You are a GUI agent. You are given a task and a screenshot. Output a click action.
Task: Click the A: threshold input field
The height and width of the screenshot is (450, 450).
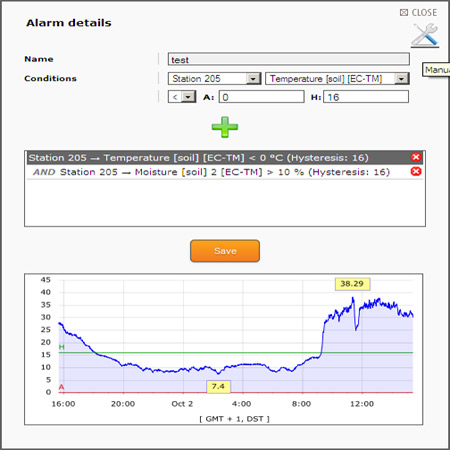pos(262,97)
